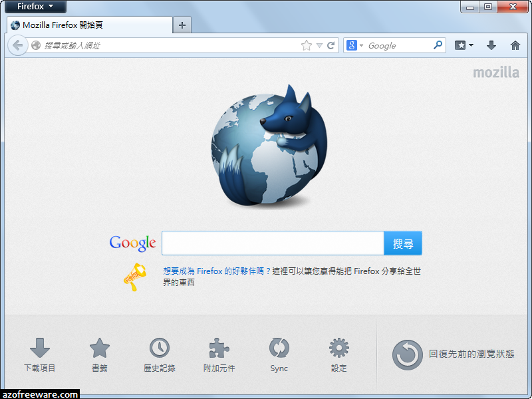The image size is (532, 399).
Task: Focus the address bar URL field
Action: (x=170, y=45)
